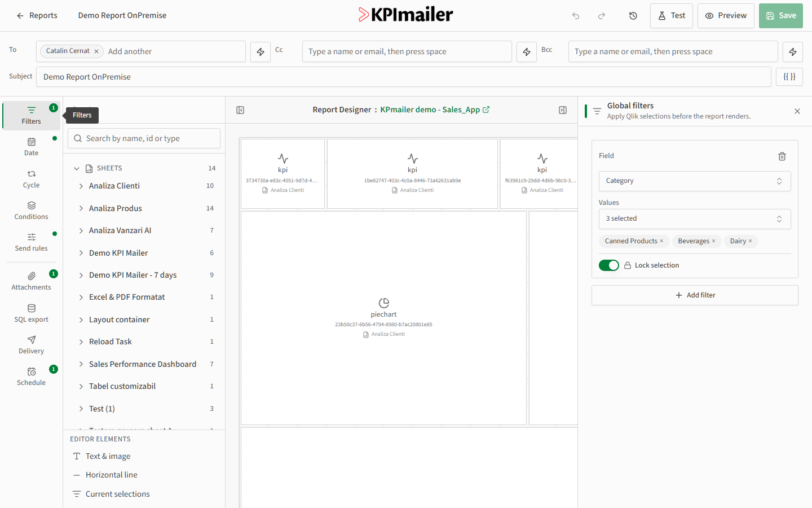Click lightning icon next to Bcc field

tap(793, 52)
